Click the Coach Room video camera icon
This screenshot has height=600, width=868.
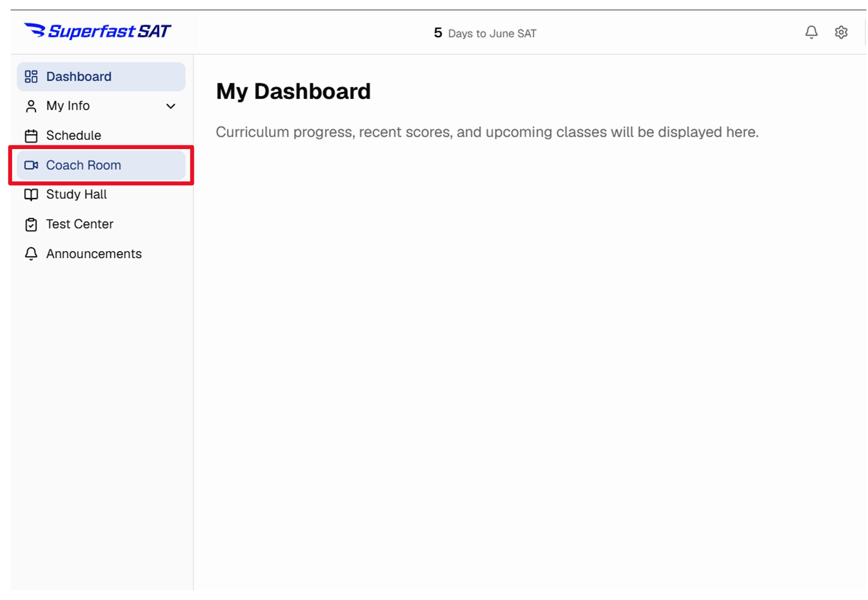[31, 165]
